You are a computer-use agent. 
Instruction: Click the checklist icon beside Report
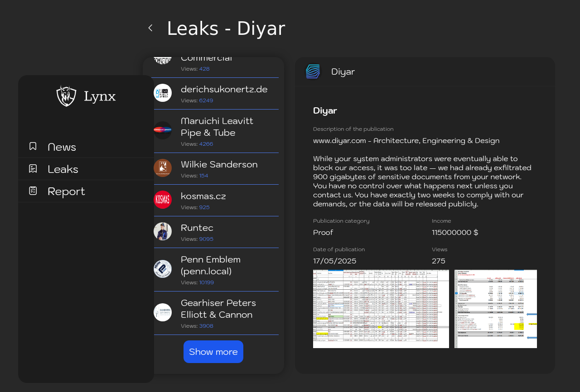pos(33,191)
